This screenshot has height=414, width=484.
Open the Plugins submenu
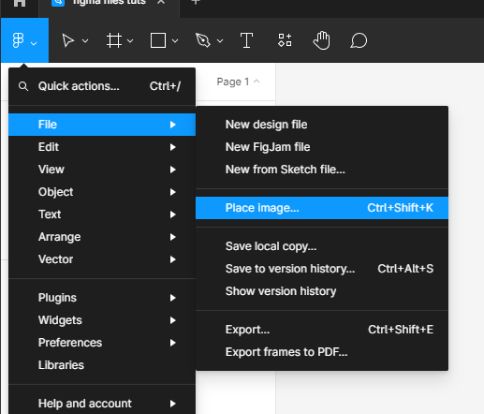tap(102, 298)
